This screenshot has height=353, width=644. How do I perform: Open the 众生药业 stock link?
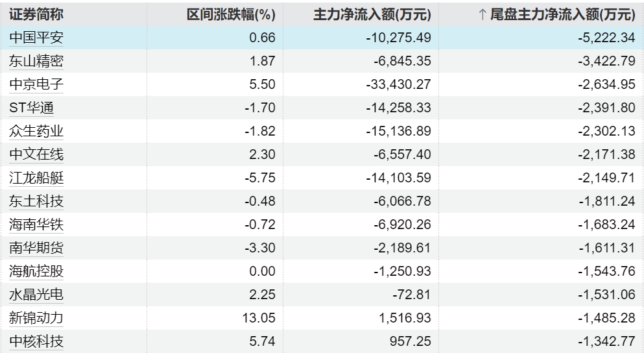click(36, 131)
